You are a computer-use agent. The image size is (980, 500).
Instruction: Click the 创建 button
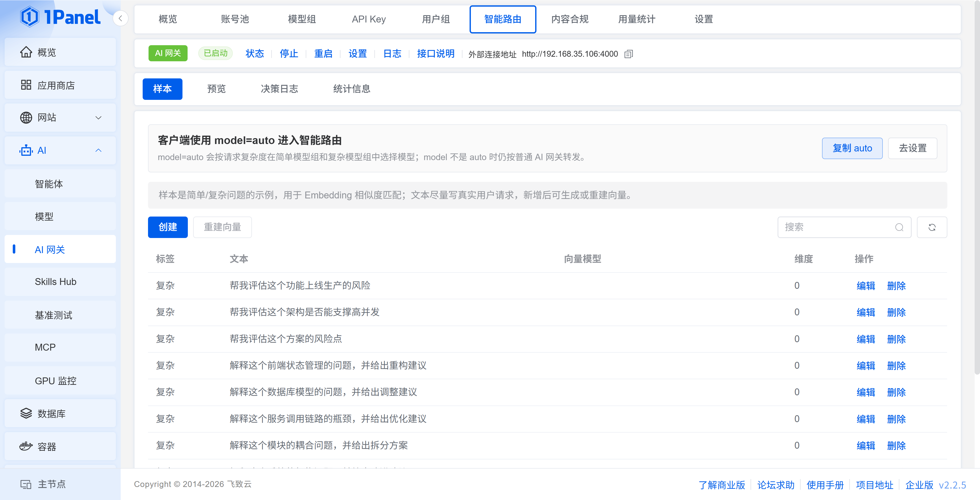168,227
